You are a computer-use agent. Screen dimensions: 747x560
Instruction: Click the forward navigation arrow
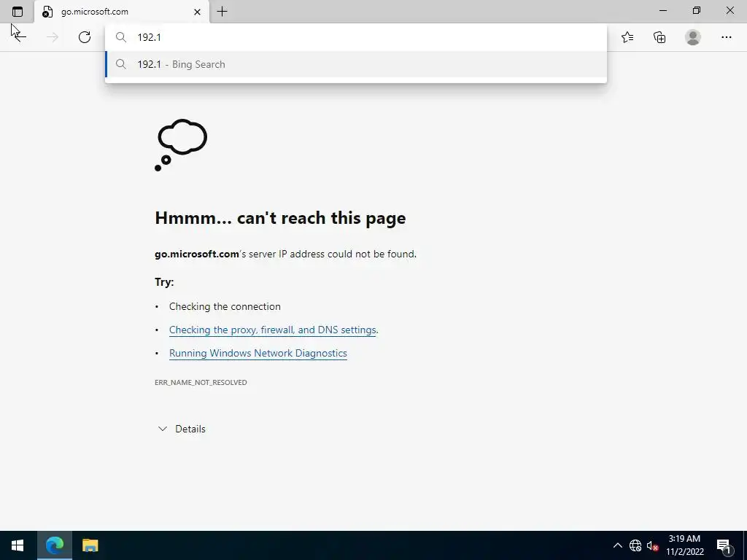[53, 37]
